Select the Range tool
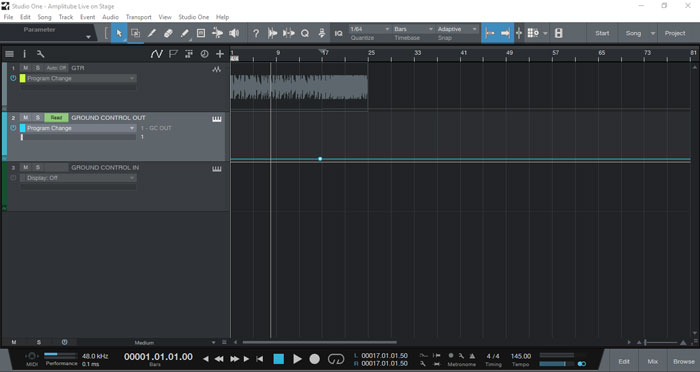700x372 pixels. [135, 33]
